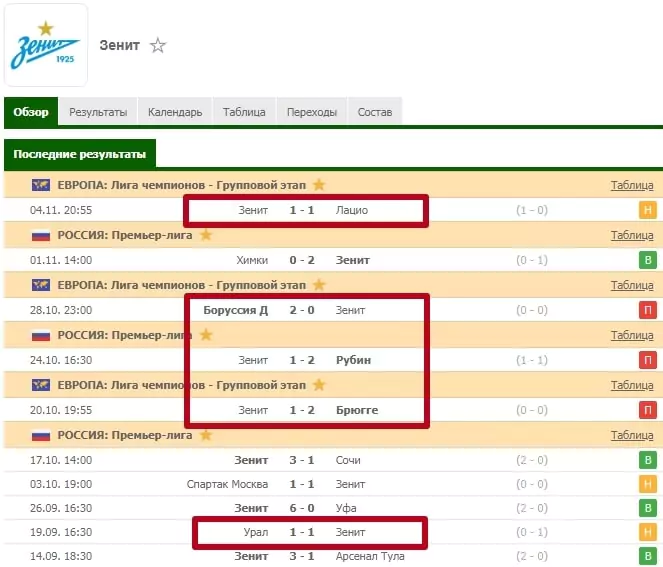Open the Календарь tab
Viewport: 663px width, 567px height.
click(175, 112)
